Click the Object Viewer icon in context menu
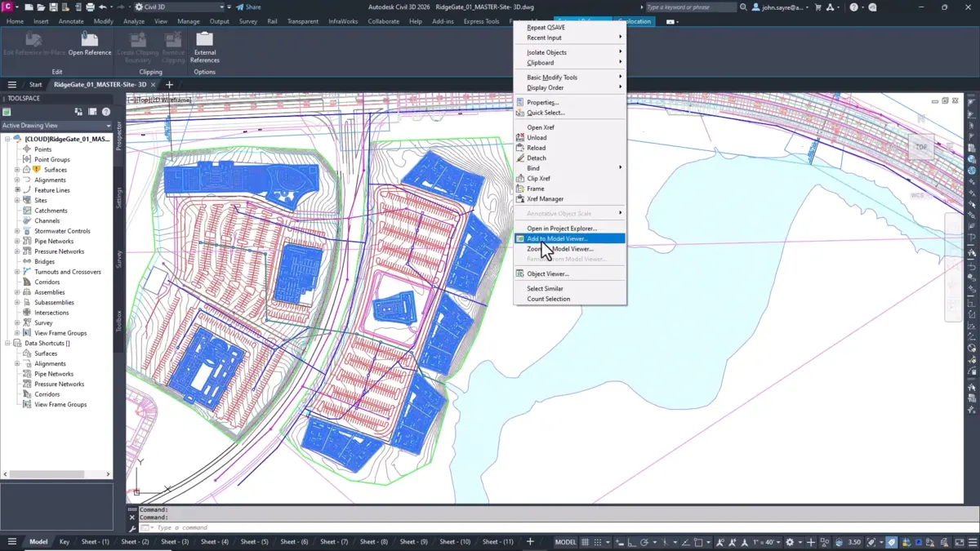The height and width of the screenshot is (551, 980). click(520, 273)
